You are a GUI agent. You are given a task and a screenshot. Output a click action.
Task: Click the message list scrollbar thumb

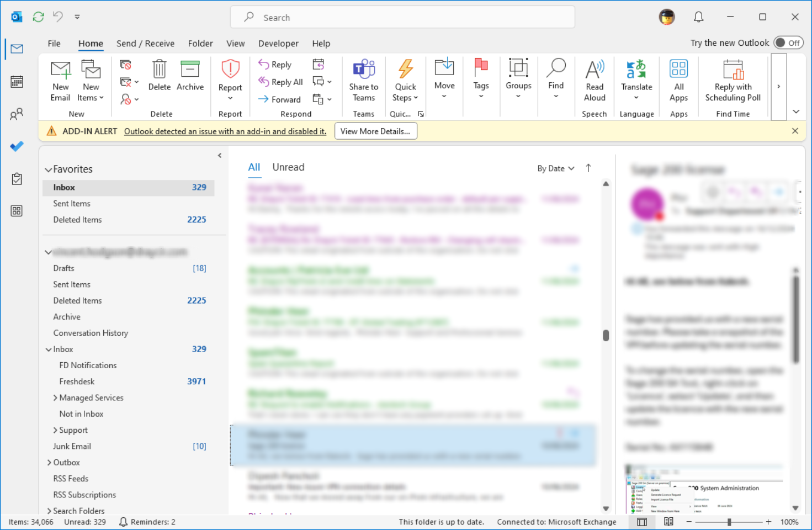[606, 336]
